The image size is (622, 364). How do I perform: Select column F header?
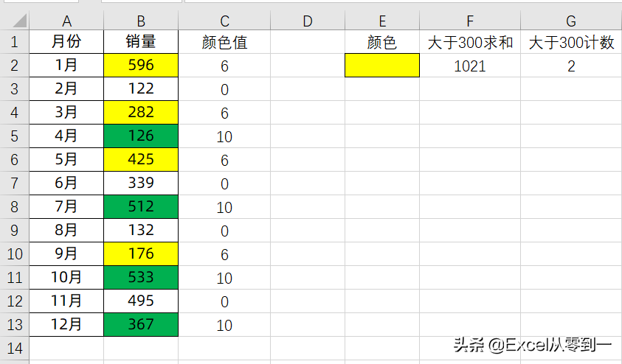click(x=470, y=21)
